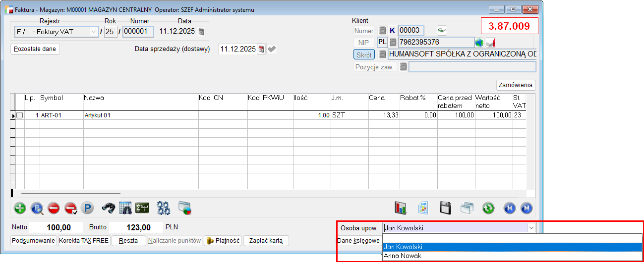644x262 pixels.
Task: Click the green refresh arrows icon
Action: point(488,208)
